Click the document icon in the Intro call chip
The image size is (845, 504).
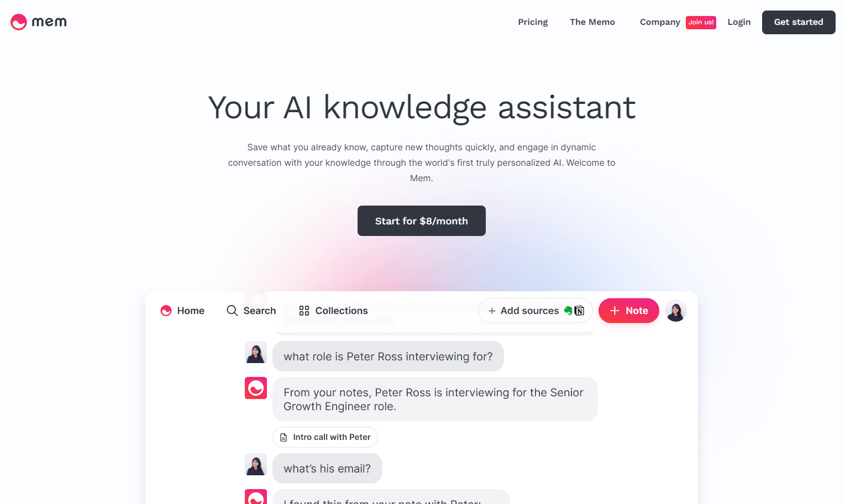pyautogui.click(x=284, y=437)
